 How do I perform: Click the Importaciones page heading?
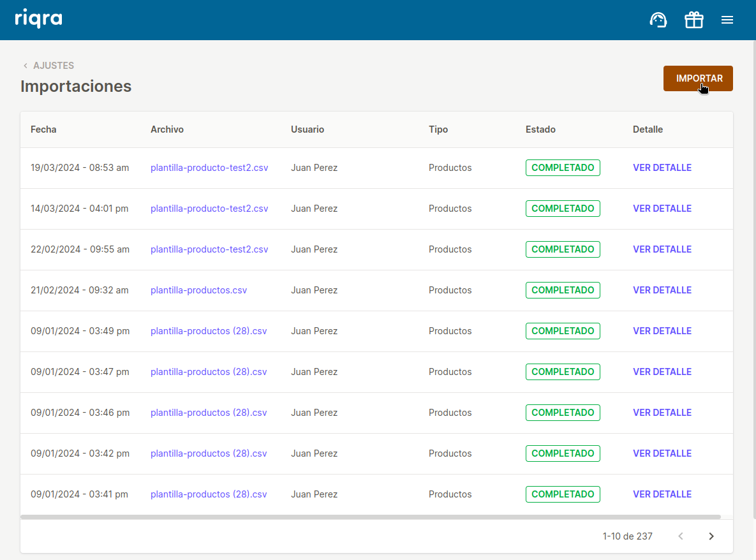pyautogui.click(x=76, y=86)
